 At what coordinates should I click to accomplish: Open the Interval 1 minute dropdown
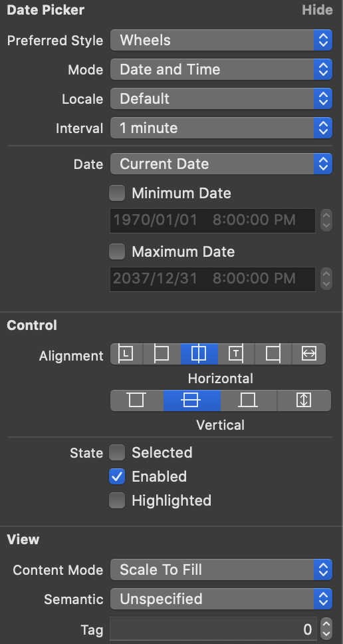[x=221, y=128]
